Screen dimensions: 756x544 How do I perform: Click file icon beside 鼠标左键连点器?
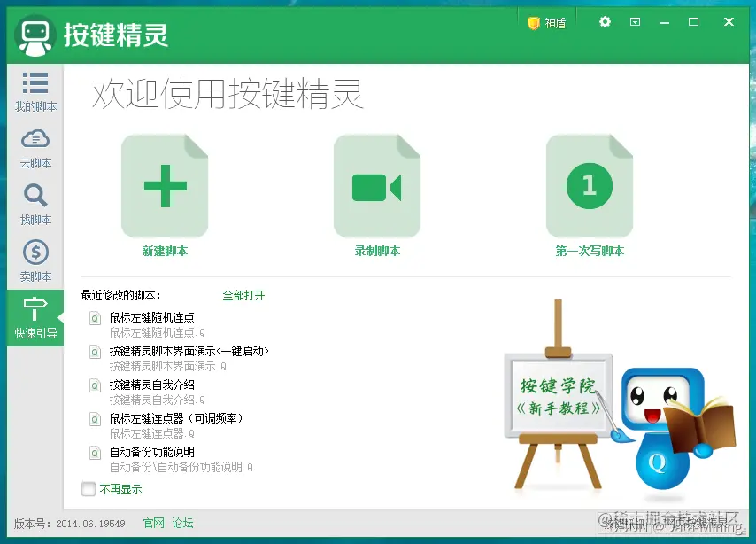coord(95,419)
